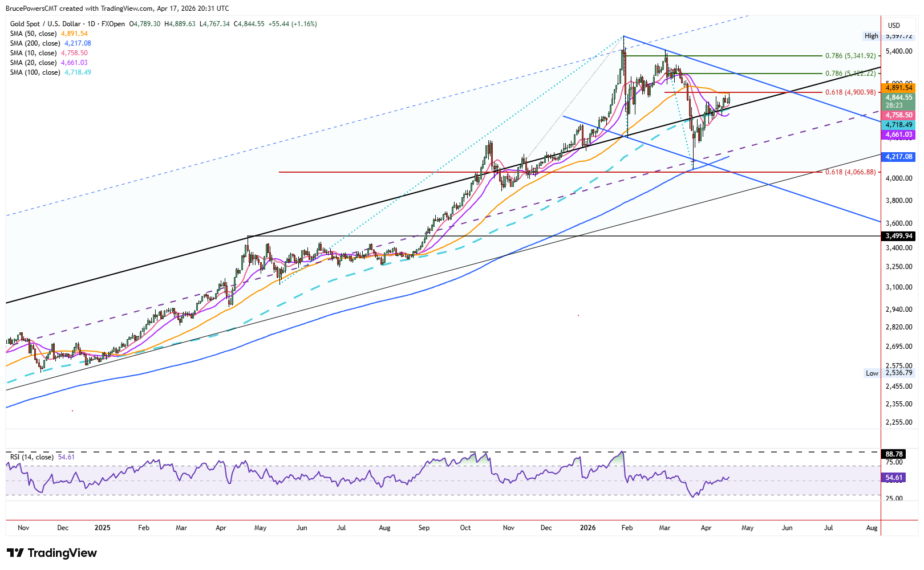Click the SMA (200, close) legend entry
Screen dimensions: 924x570
pos(51,43)
